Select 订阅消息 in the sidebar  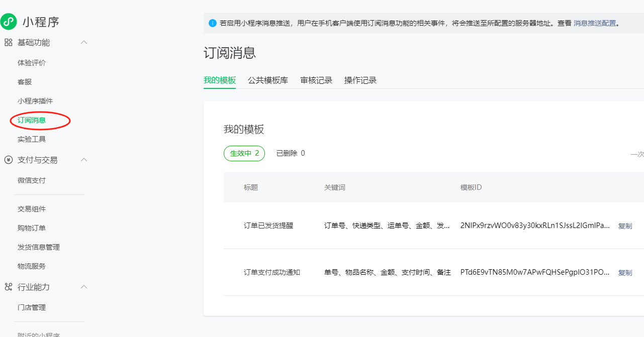coord(32,120)
